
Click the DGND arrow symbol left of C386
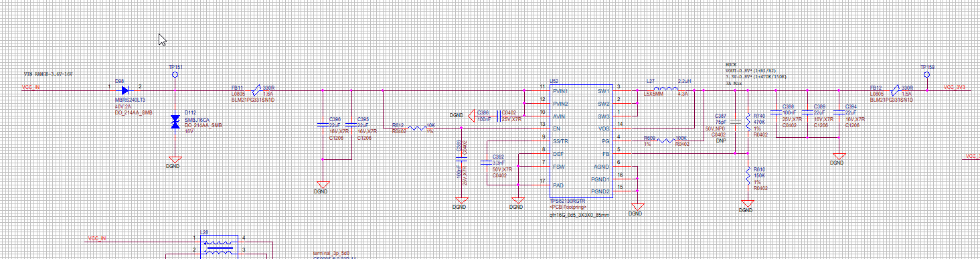pyautogui.click(x=471, y=116)
